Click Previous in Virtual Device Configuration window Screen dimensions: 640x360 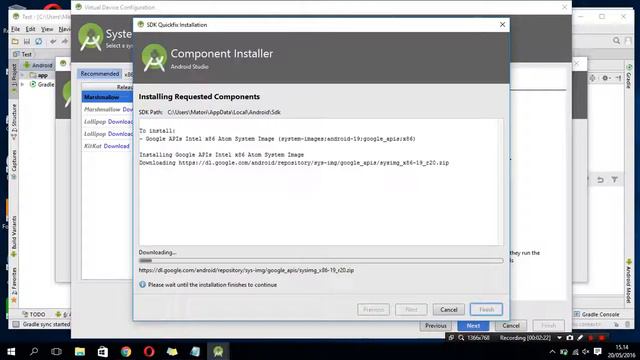click(436, 325)
